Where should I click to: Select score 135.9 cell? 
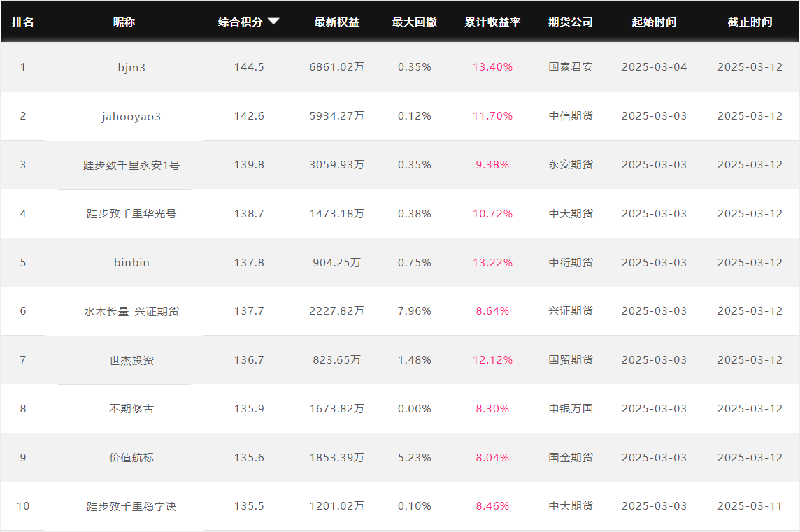point(249,408)
